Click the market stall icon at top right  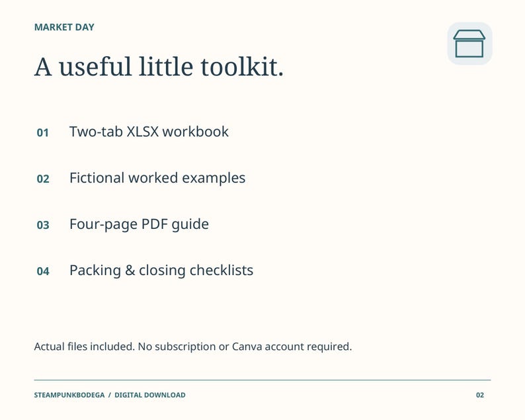(469, 44)
